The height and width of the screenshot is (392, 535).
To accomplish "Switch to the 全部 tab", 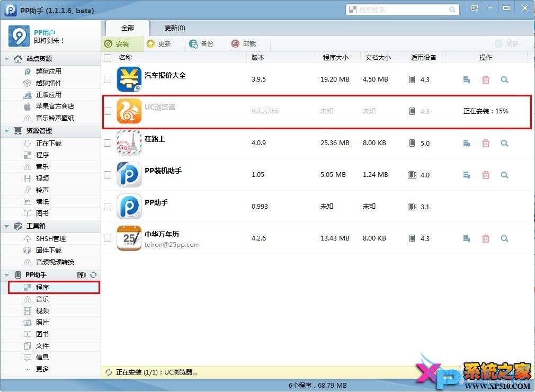I will [x=128, y=28].
